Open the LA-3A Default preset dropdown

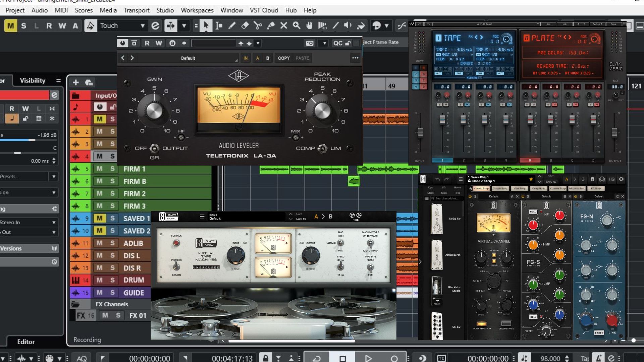click(188, 58)
